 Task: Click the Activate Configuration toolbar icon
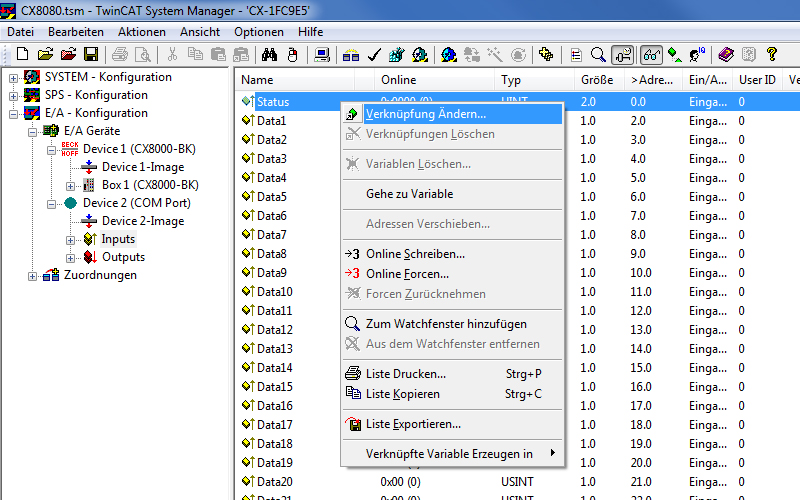(396, 54)
